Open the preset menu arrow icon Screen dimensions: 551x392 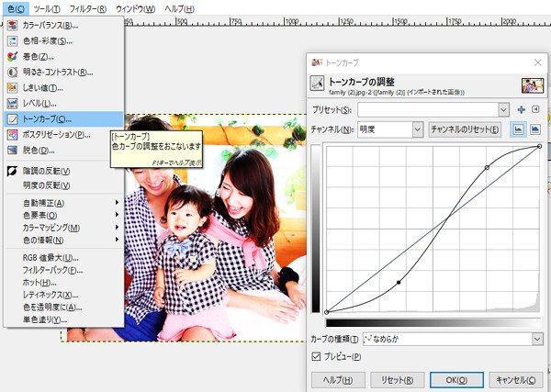pyautogui.click(x=535, y=110)
